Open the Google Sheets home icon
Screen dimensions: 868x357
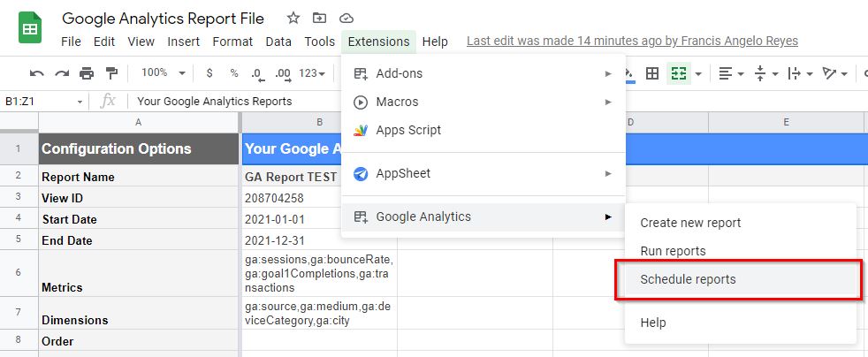click(x=30, y=27)
